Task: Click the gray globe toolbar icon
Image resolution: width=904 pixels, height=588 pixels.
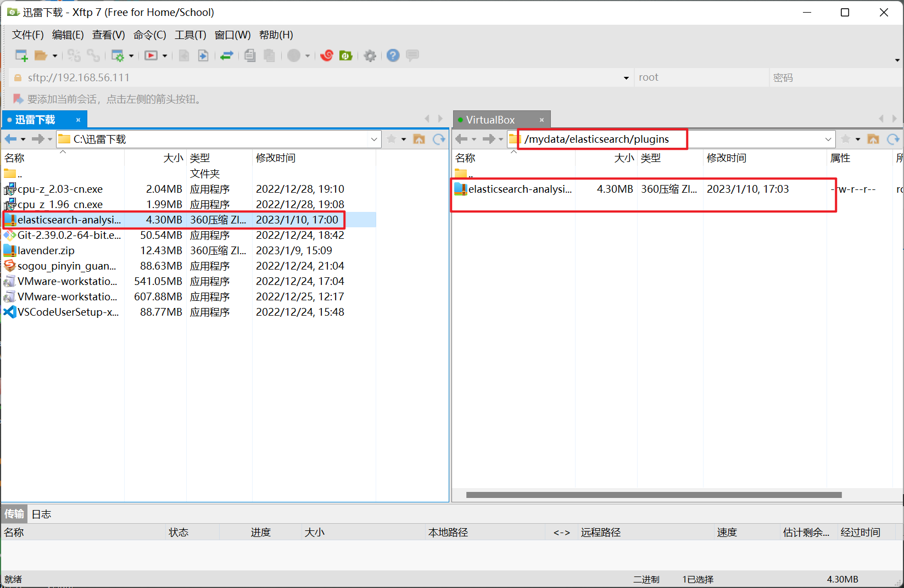Action: click(x=294, y=55)
